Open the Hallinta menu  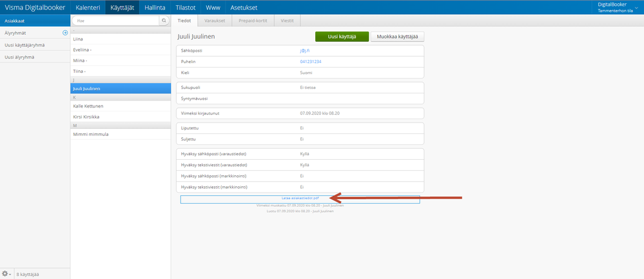point(155,7)
